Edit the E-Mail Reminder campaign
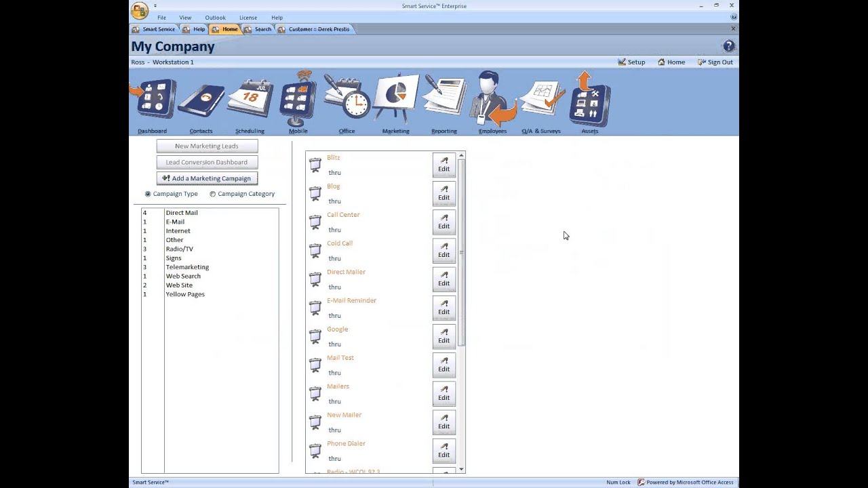The height and width of the screenshot is (488, 868). (443, 307)
